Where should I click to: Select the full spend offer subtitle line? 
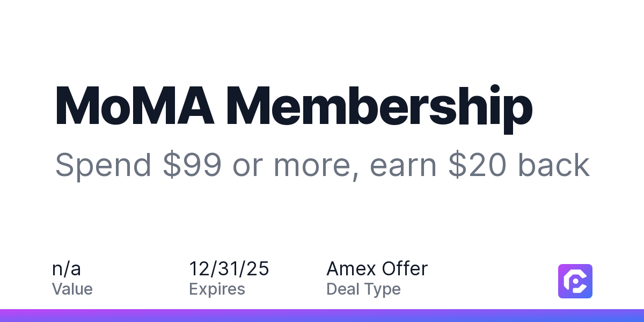(x=322, y=165)
